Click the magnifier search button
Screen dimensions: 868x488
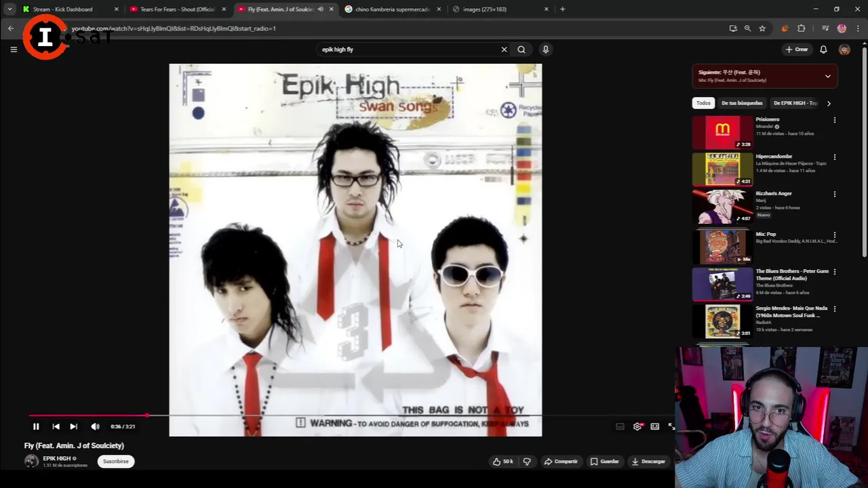pyautogui.click(x=521, y=49)
